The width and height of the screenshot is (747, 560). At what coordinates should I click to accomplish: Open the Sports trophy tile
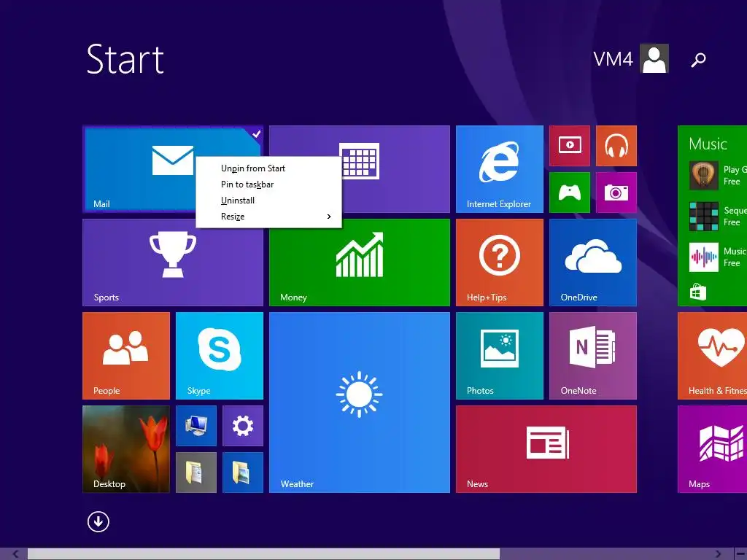pos(172,262)
